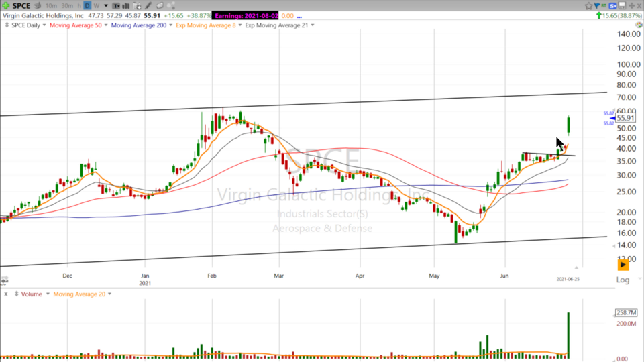Toggle the Log scale button
The height and width of the screenshot is (362, 644).
point(623,280)
